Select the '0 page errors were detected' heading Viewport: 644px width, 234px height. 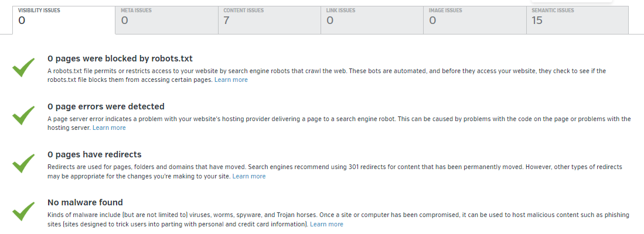(x=106, y=106)
